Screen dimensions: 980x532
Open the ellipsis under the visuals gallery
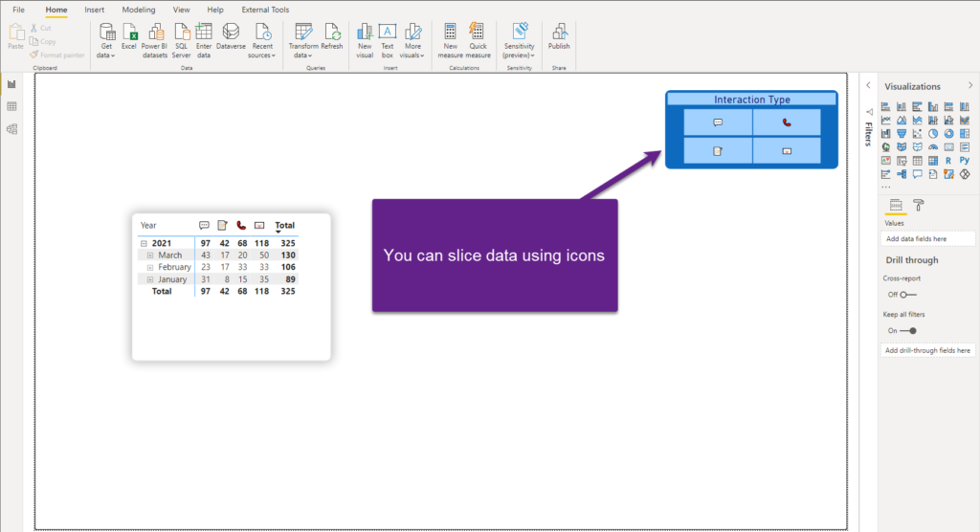[885, 187]
